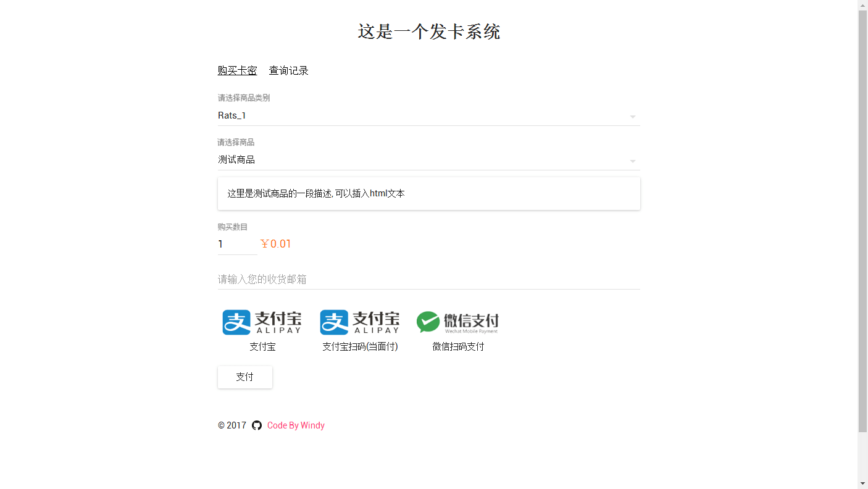Select the 测试商品 description text card

429,193
